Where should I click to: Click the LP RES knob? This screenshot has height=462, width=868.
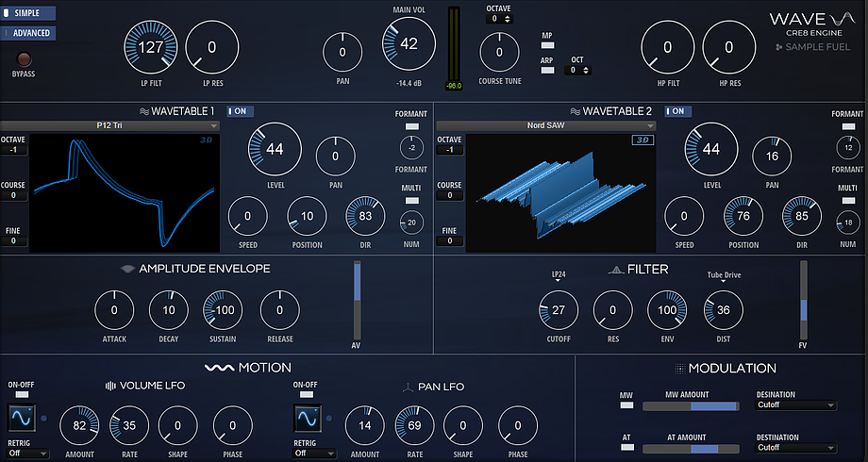[212, 47]
